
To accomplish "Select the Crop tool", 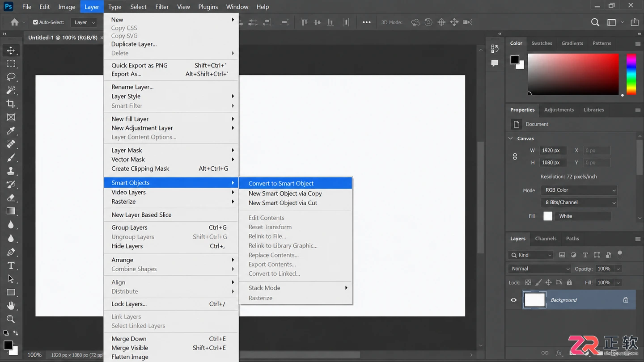I will (x=11, y=104).
